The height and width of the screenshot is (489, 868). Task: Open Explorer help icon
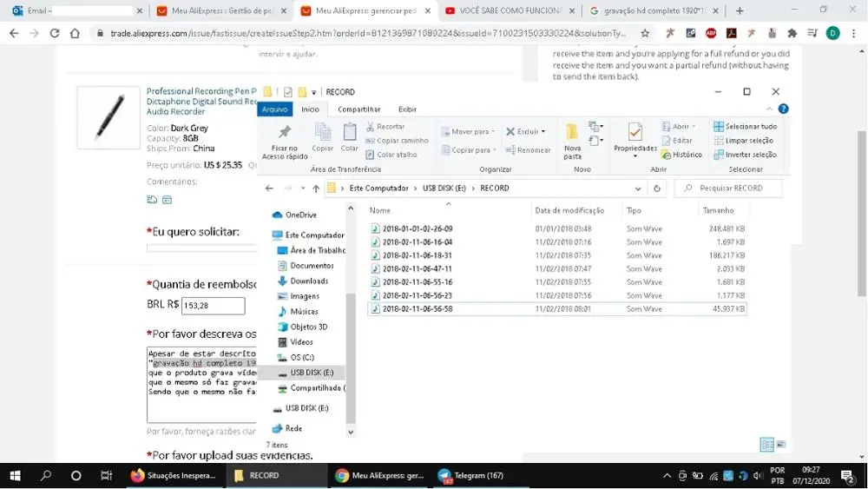(x=783, y=109)
